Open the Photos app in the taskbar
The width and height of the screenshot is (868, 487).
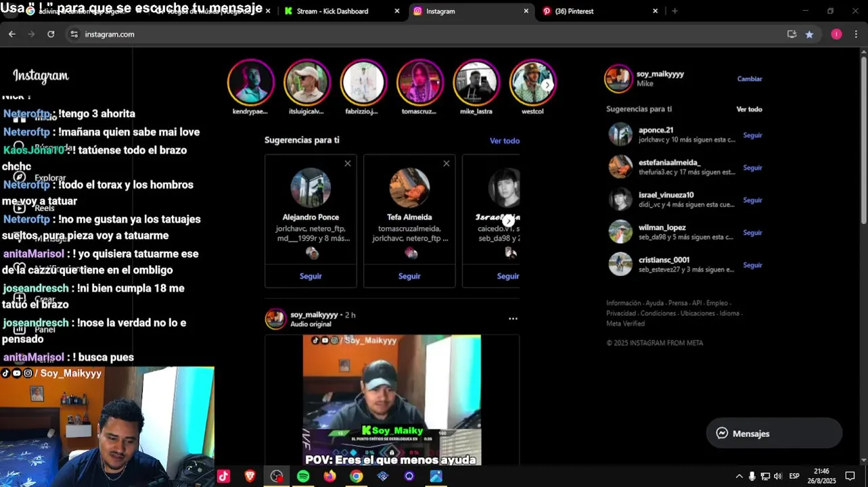pos(436,476)
